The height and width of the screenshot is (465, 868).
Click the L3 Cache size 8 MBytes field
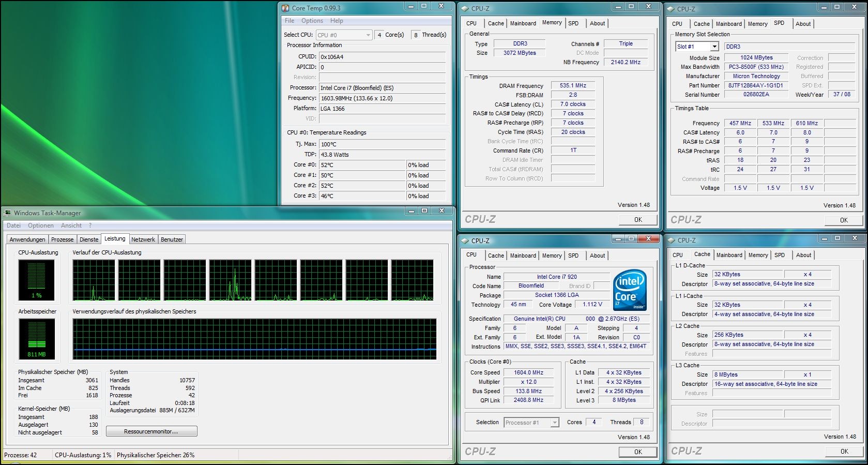748,375
